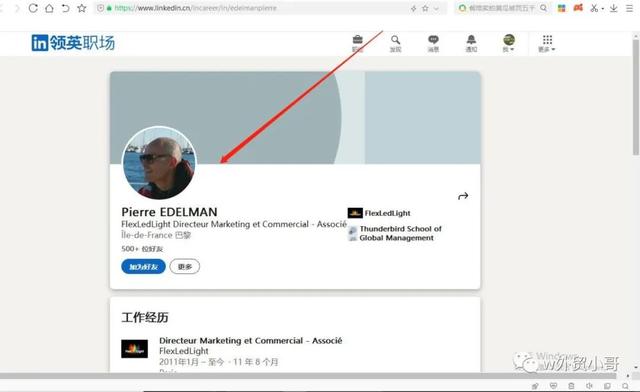Image resolution: width=640 pixels, height=392 pixels.
Task: Open the scissors screenshot tool
Action: coord(594,8)
